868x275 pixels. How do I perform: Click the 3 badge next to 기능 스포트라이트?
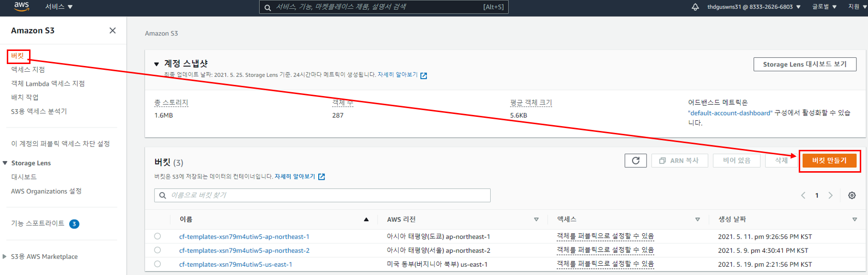[x=74, y=224]
